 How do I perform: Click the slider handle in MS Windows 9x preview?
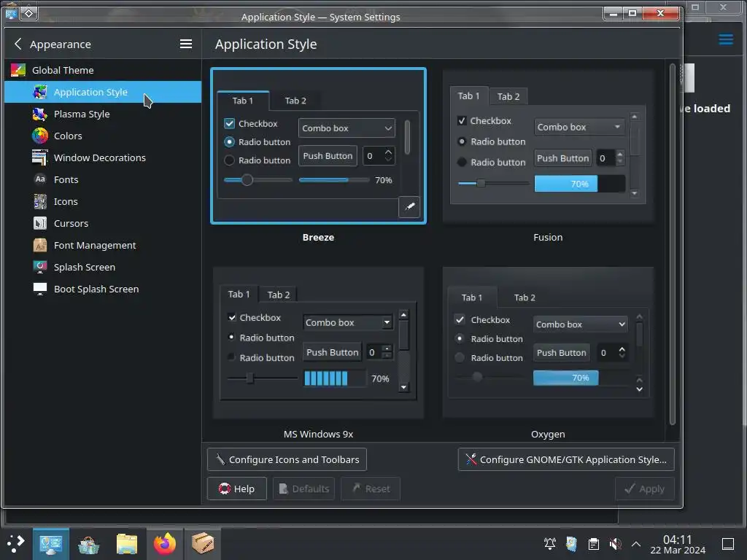[249, 378]
